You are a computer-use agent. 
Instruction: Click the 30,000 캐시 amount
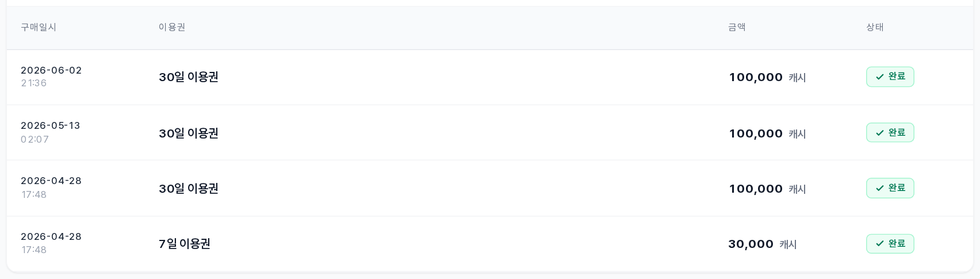tap(763, 244)
